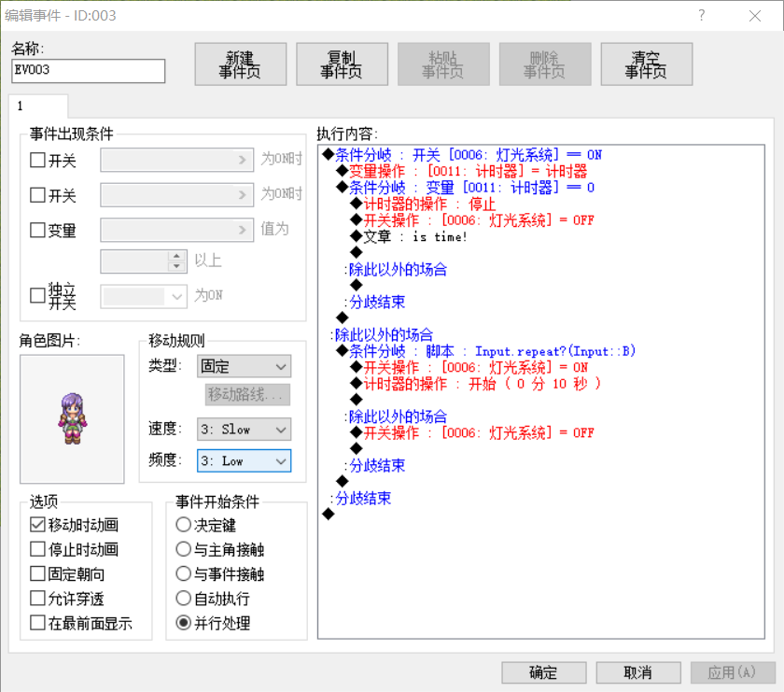This screenshot has height=692, width=784.
Task: Select line 条件分歧 脚本 Input.repeat?(Input::B)
Action: [x=486, y=351]
